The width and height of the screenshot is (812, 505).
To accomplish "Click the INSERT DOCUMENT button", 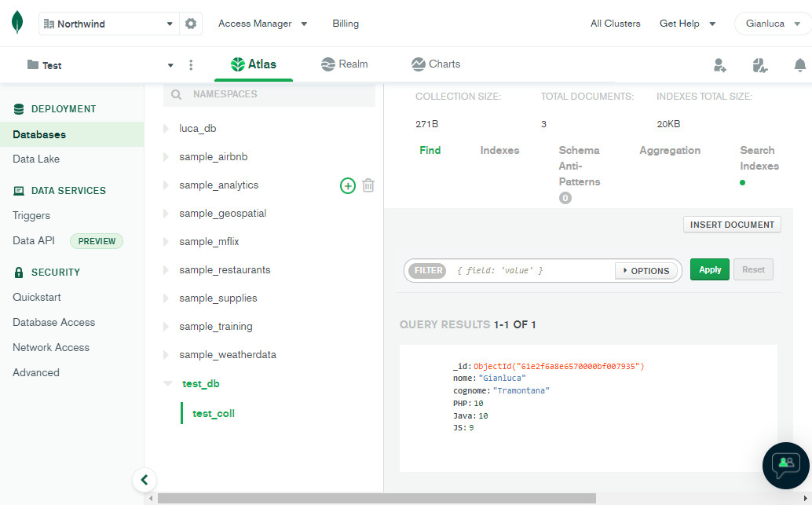I will click(732, 225).
